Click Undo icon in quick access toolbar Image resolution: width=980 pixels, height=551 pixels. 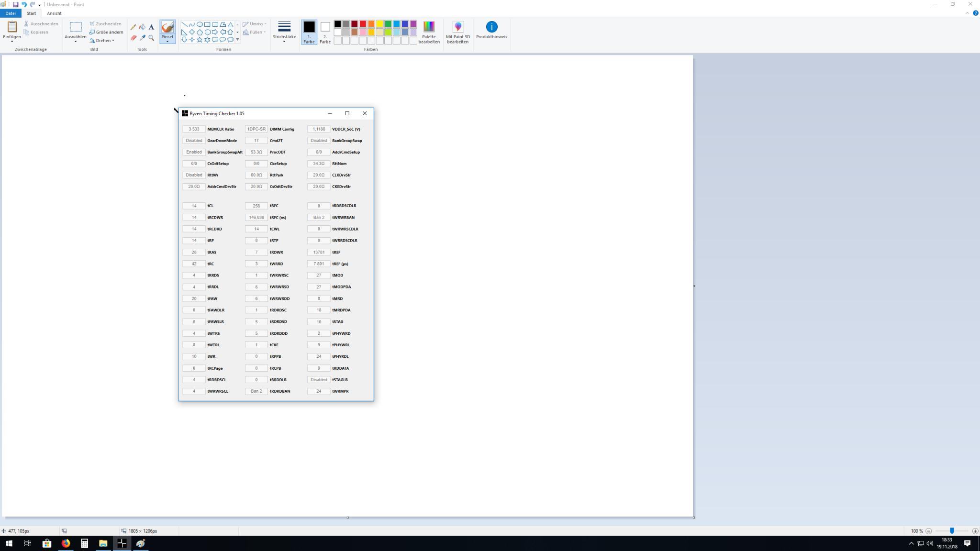(24, 4)
